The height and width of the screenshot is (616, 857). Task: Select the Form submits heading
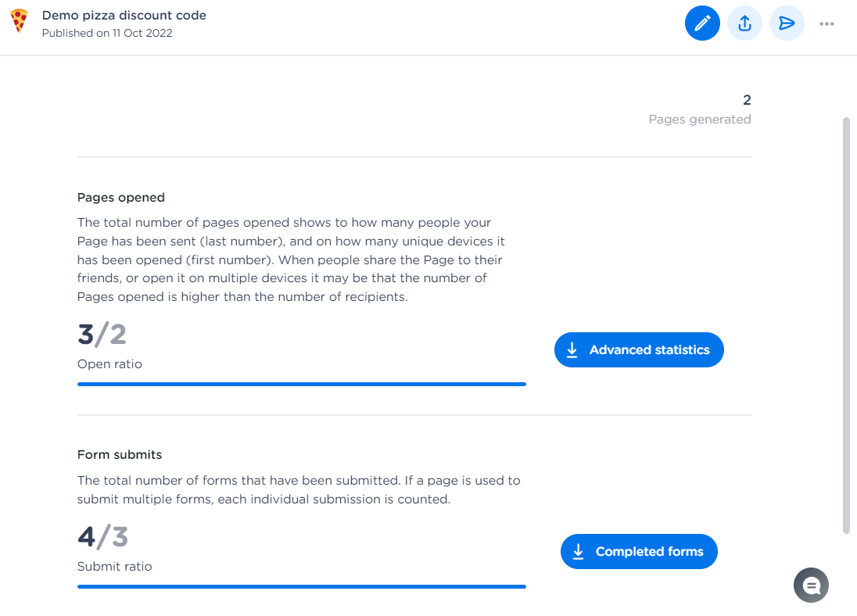tap(120, 454)
